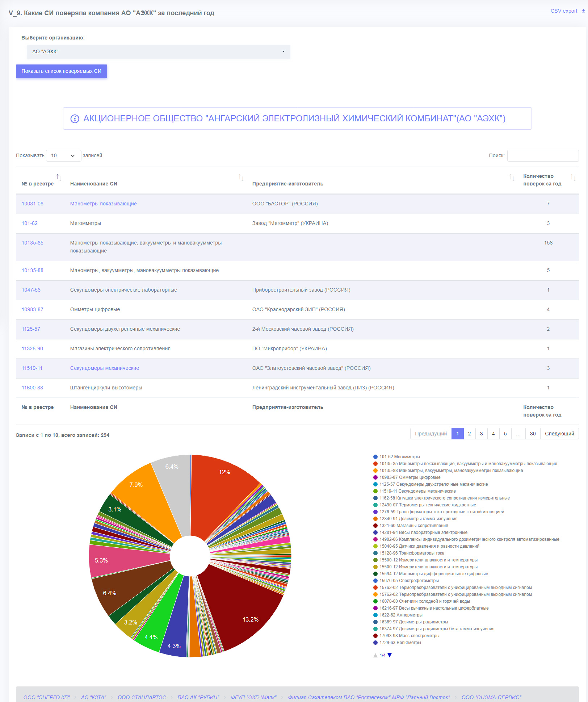The height and width of the screenshot is (702, 588).
Task: Open registry entry 101-62
Action: (30, 223)
